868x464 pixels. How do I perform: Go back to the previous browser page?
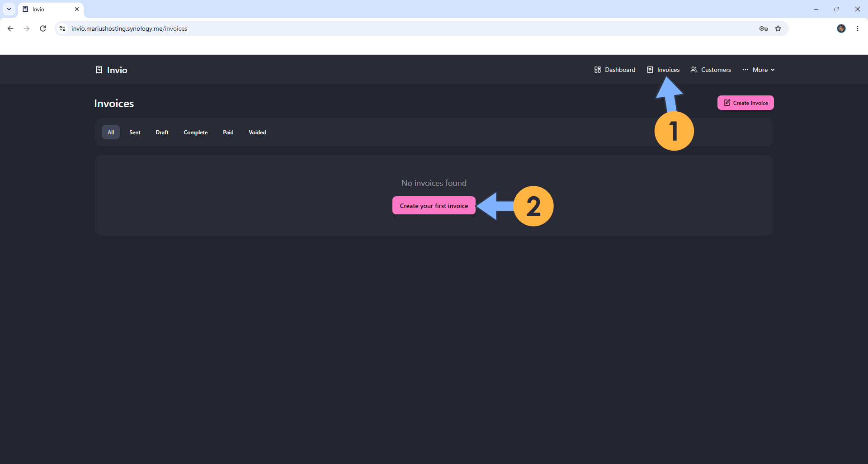tap(10, 28)
